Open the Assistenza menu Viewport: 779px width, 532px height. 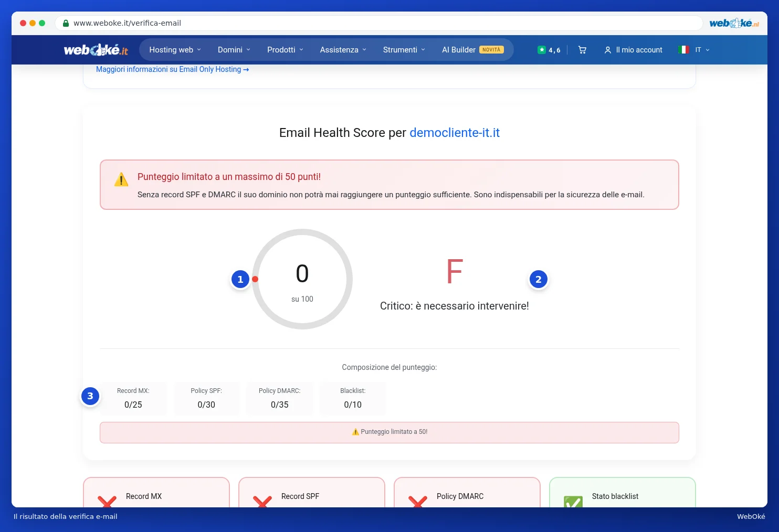pyautogui.click(x=343, y=50)
